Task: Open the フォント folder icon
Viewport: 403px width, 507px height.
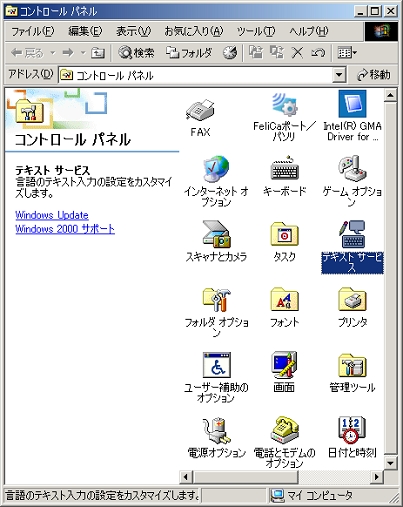Action: point(284,299)
